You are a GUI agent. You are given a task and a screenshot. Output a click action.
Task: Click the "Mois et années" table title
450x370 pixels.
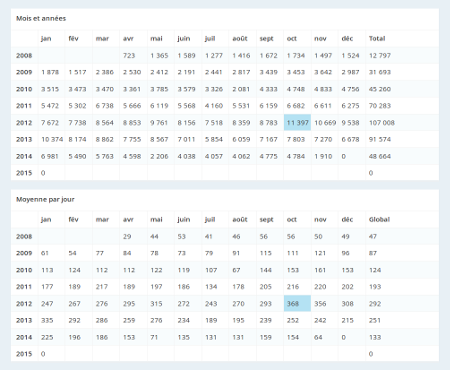41,18
